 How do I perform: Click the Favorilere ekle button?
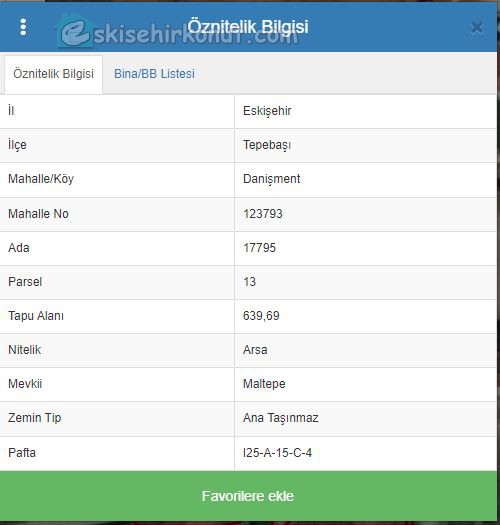pyautogui.click(x=248, y=496)
